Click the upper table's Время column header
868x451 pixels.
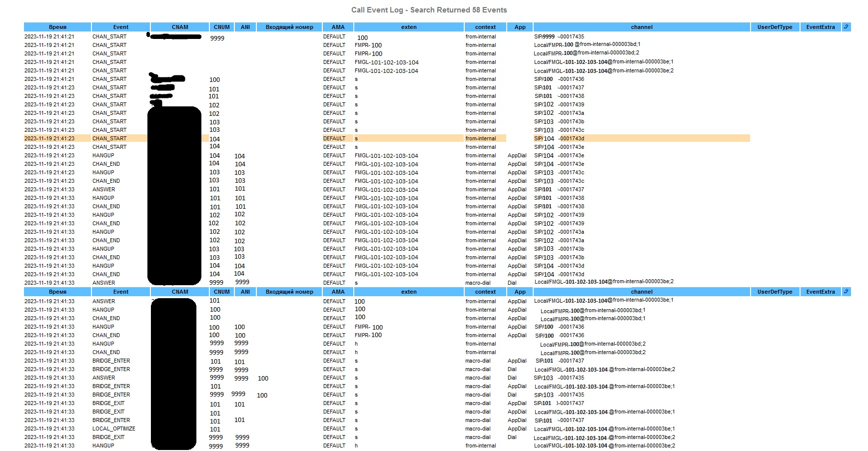[x=57, y=27]
